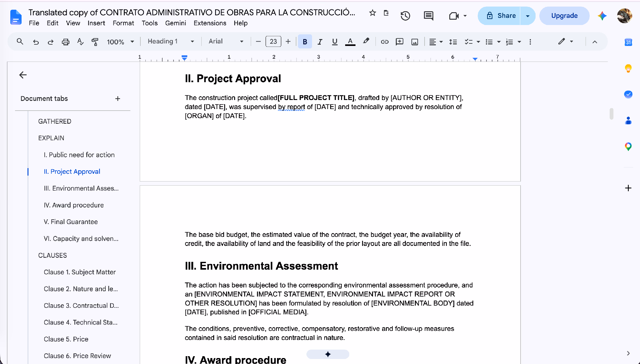
Task: Open Google Calendar side panel
Action: (628, 42)
